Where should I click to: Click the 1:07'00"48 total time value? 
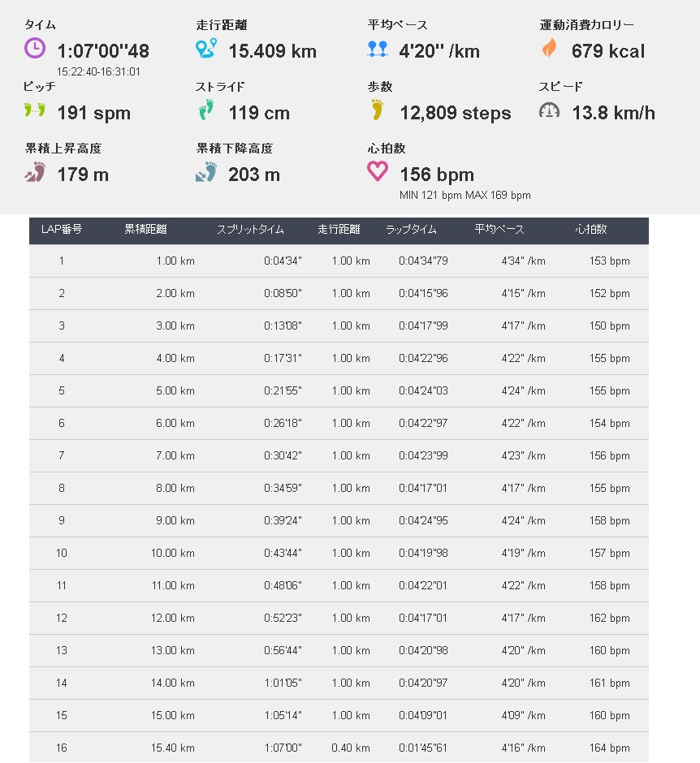point(103,51)
